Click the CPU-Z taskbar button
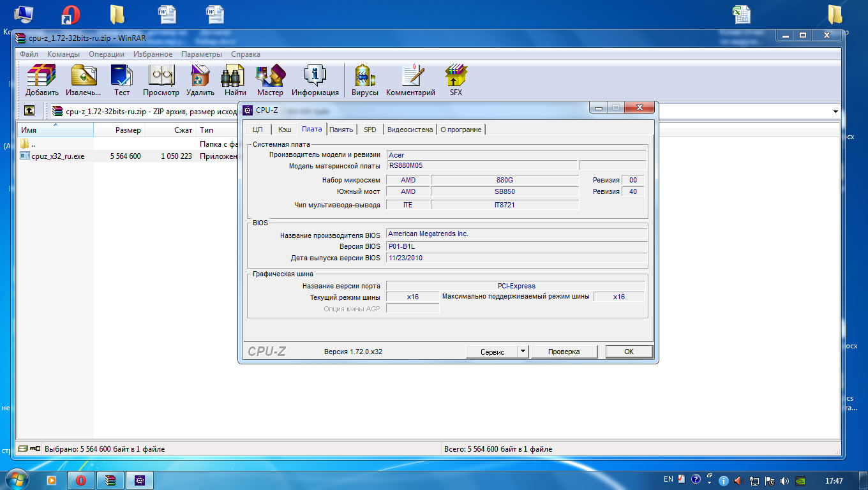This screenshot has height=490, width=868. click(140, 480)
